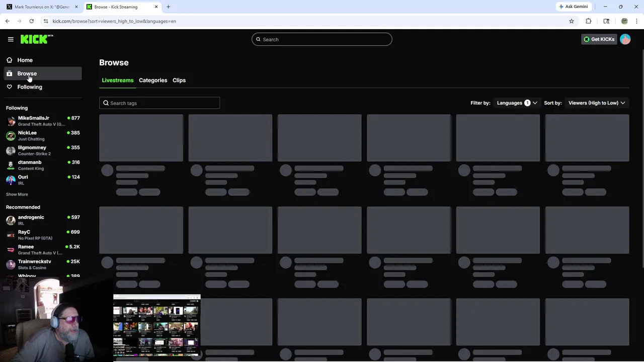Click Trainwreckstv's avatar icon
This screenshot has width=644, height=362.
11,264
